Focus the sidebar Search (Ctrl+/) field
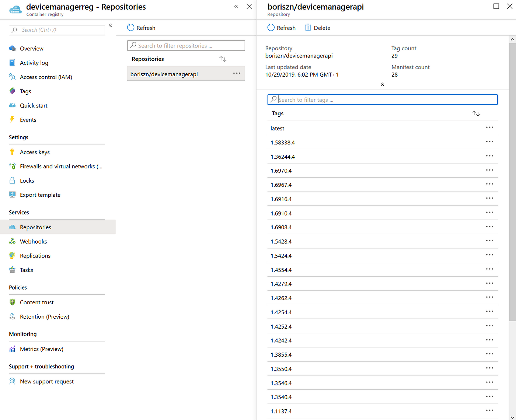 click(x=57, y=30)
